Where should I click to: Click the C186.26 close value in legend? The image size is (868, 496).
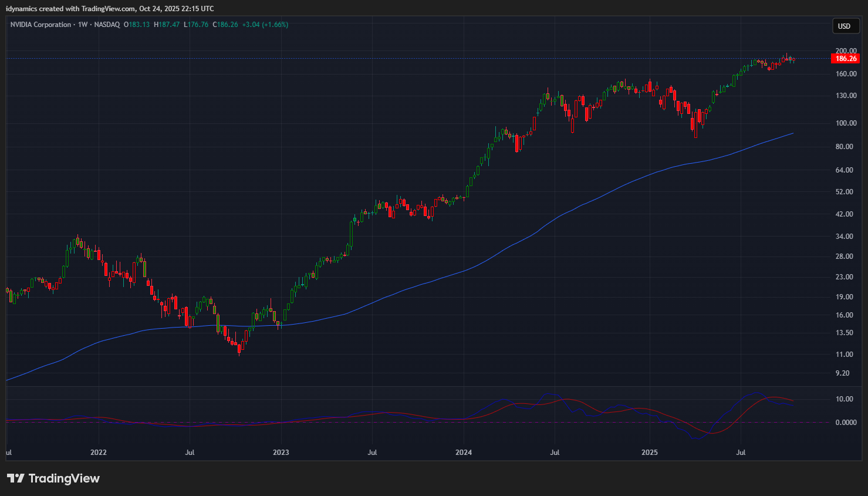(x=225, y=25)
